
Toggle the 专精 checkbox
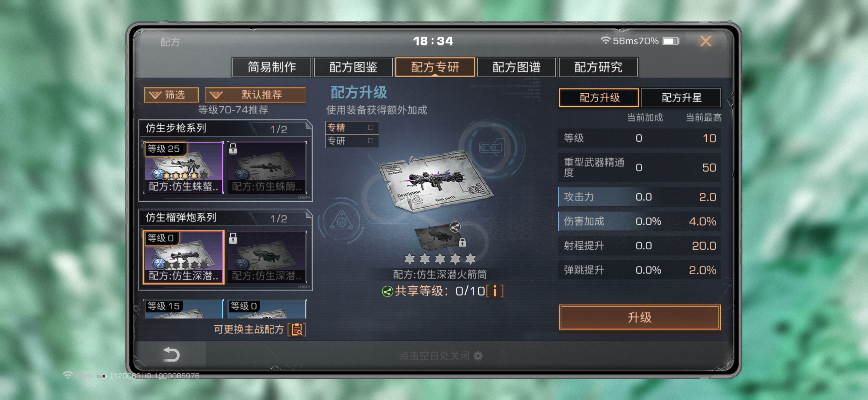coord(371,128)
